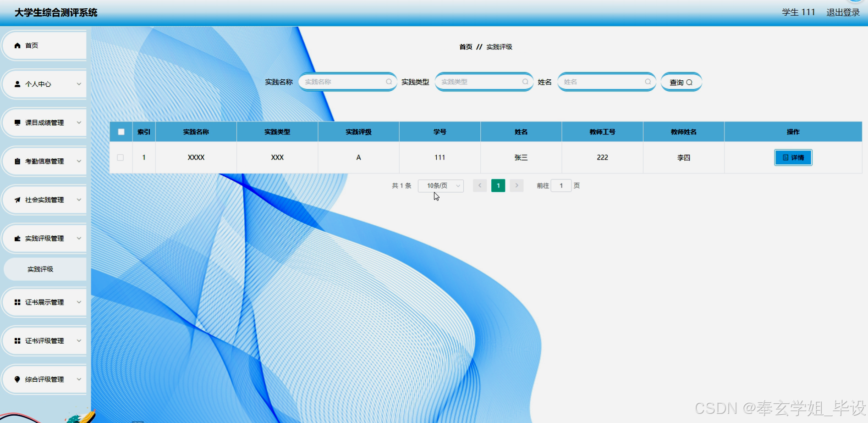Click the cell showing grade A
The image size is (868, 423).
click(x=358, y=157)
